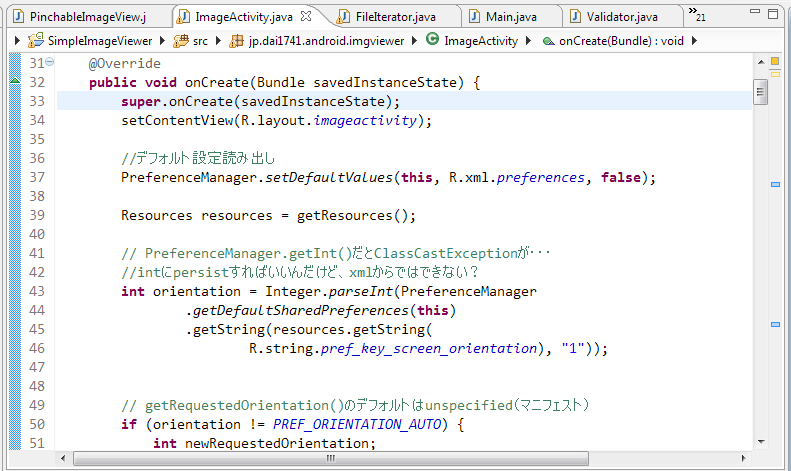Close the ImageActivity.java tab
Image resolution: width=791 pixels, height=471 pixels.
click(x=306, y=16)
